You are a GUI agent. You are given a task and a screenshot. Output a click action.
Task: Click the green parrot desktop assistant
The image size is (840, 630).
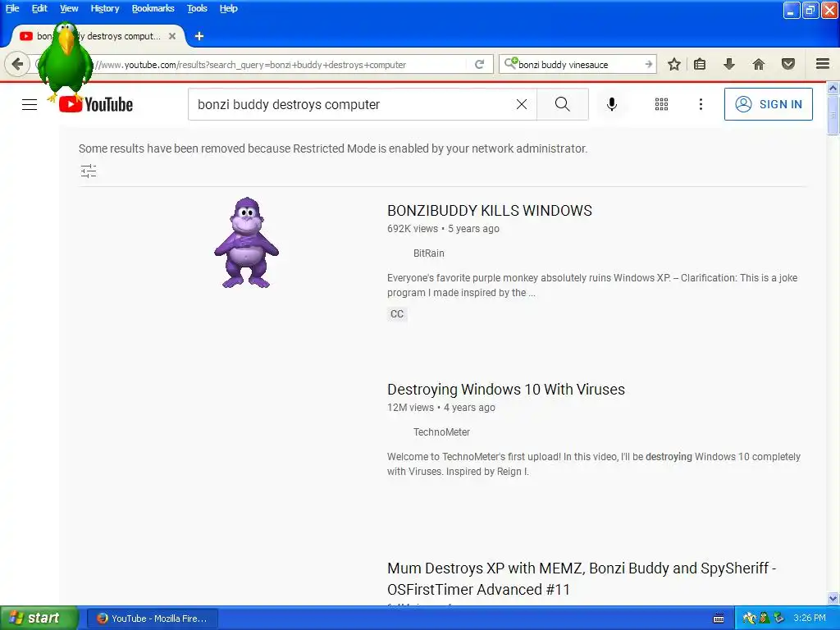click(66, 62)
